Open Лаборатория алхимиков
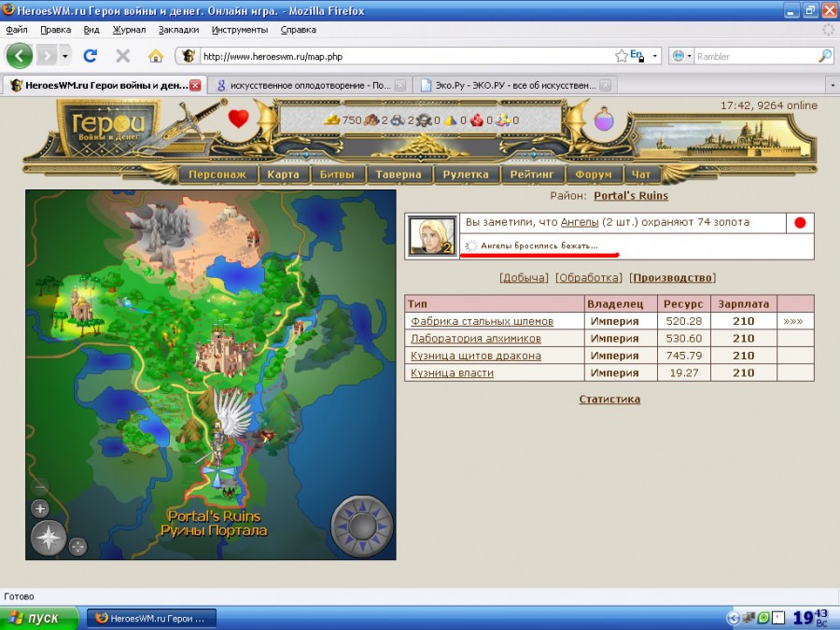 click(476, 339)
